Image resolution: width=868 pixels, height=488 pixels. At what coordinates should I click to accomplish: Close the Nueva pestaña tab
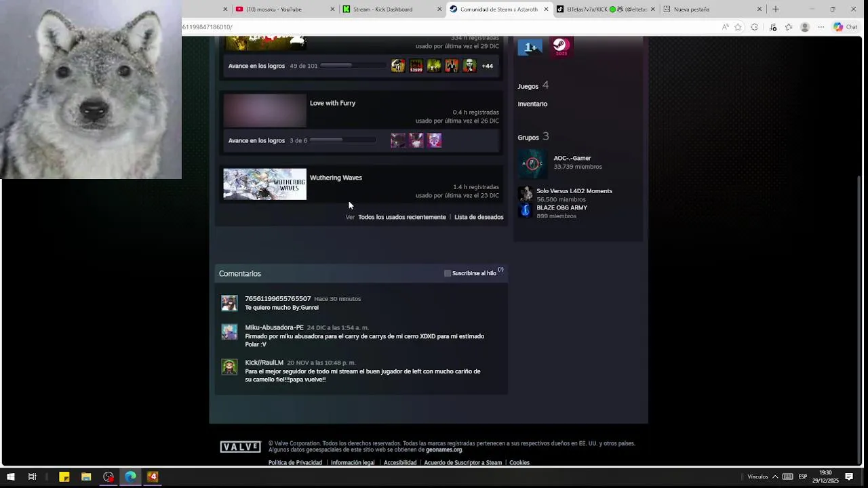coord(759,9)
